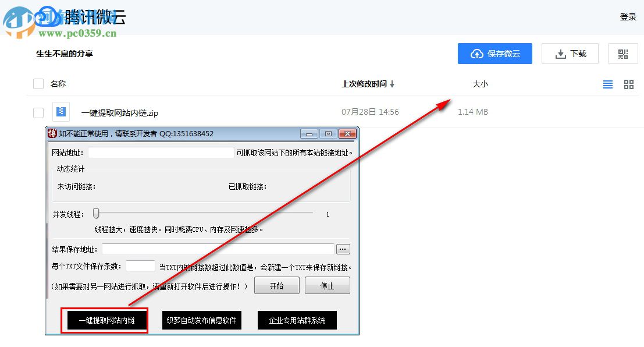The width and height of the screenshot is (644, 347).
Task: Switch to grid view layout
Action: 628,84
